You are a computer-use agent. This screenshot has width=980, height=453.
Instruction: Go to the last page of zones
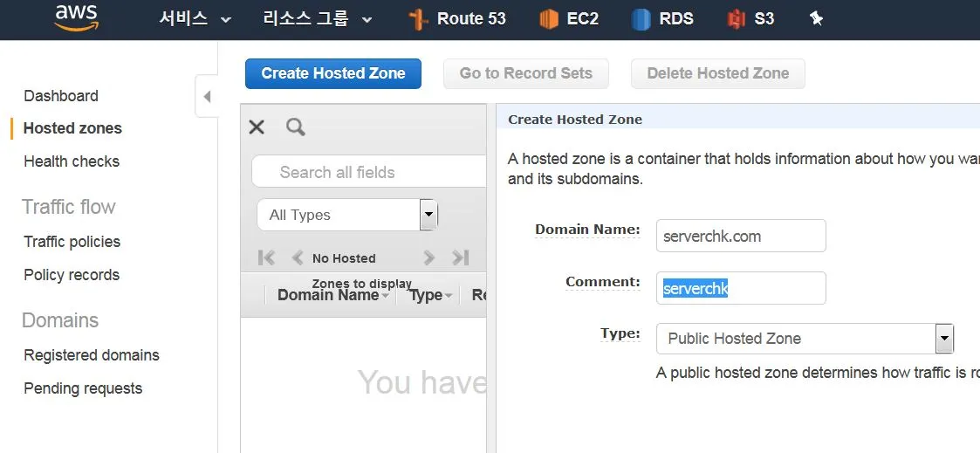(461, 257)
